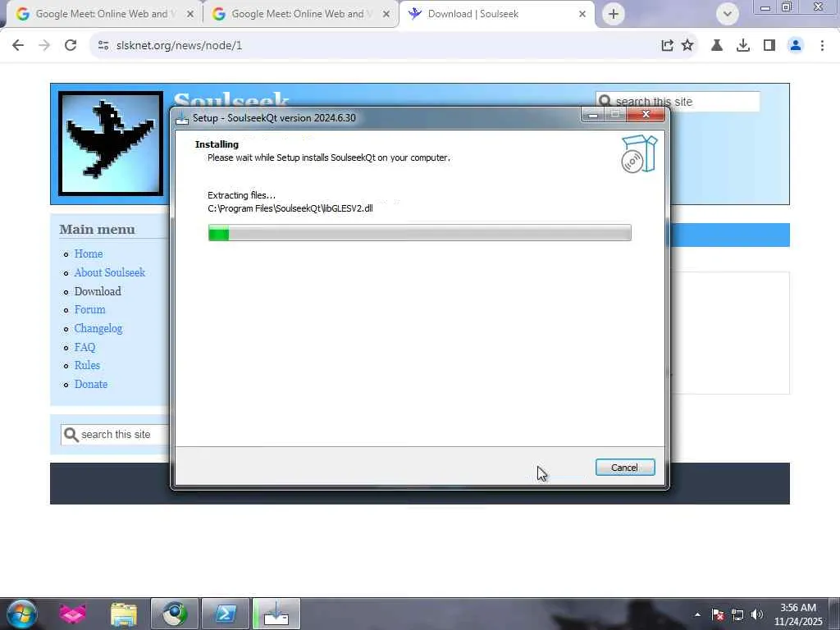Select the installer taskbar button
This screenshot has height=630, width=840.
[x=276, y=614]
